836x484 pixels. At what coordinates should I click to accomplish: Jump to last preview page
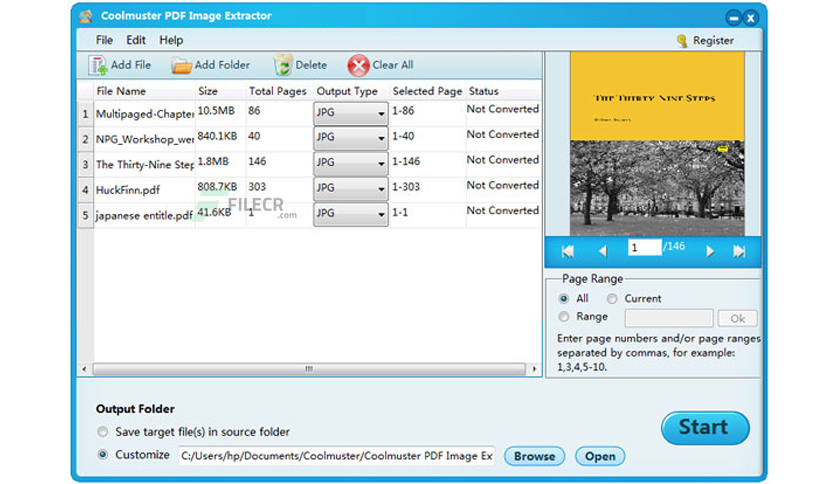(x=739, y=251)
